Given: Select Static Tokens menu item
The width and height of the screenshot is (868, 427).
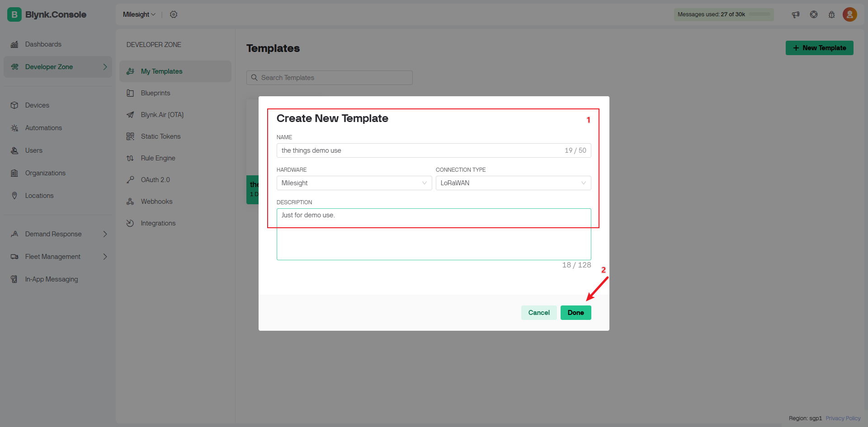Looking at the screenshot, I should 175,136.
